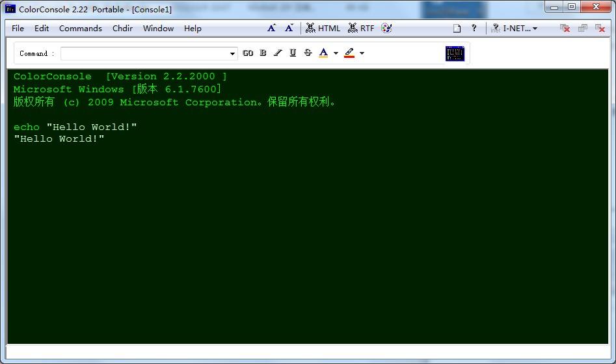Expand the Command history dropdown
Viewport: 616px width, 364px height.
click(232, 53)
